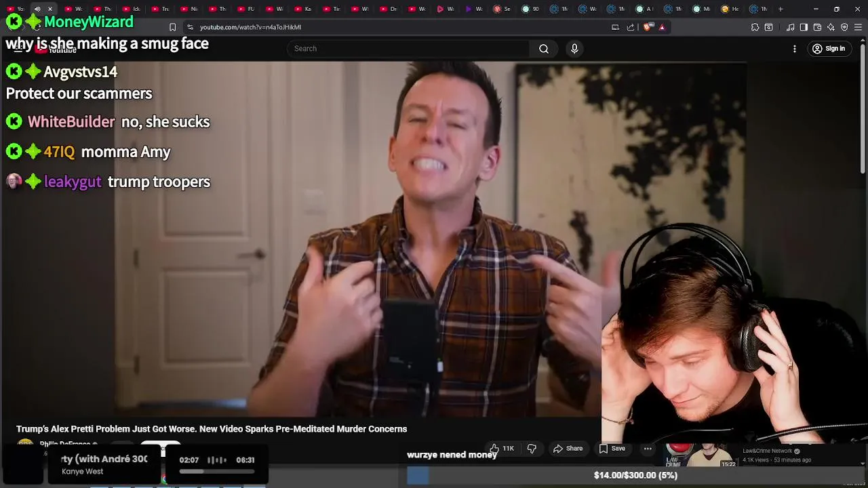The image size is (868, 488).
Task: Click the video title about Alex Pretti
Action: pos(212,429)
